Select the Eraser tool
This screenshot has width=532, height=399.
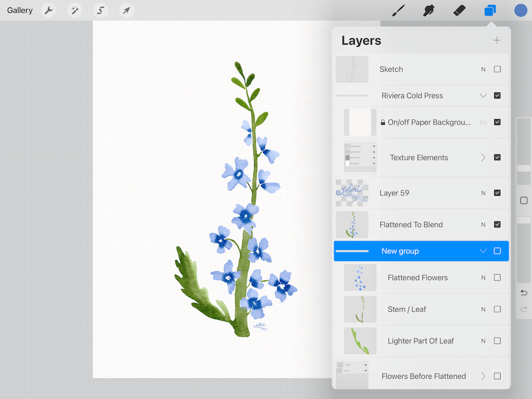click(459, 10)
